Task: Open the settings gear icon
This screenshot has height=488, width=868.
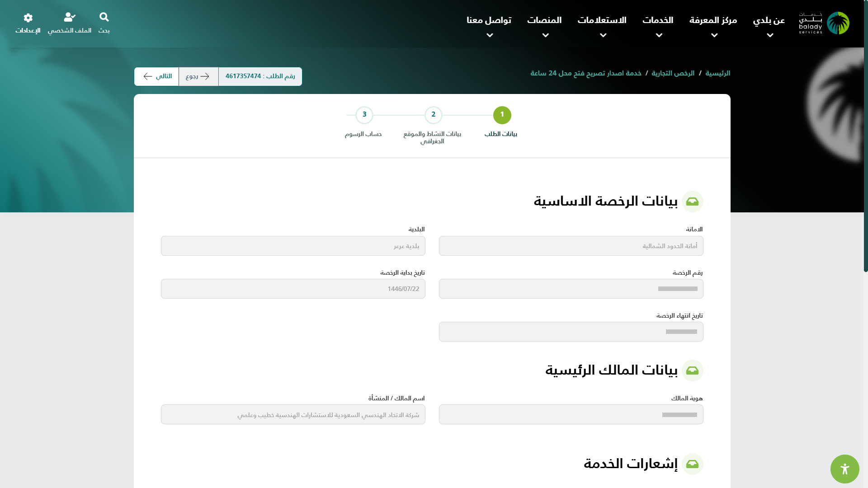Action: [28, 18]
